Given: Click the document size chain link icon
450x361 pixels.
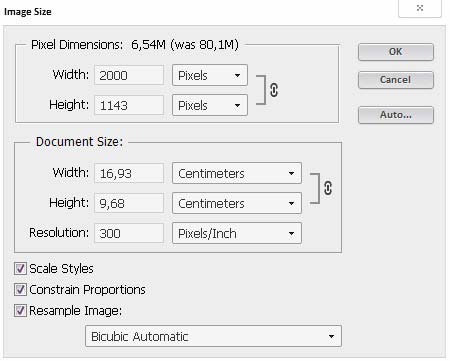Looking at the screenshot, I should coord(328,188).
